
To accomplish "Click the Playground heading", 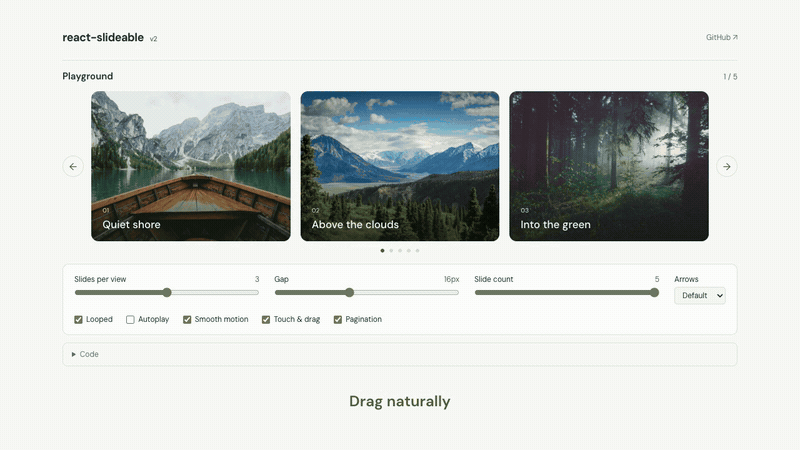I will pyautogui.click(x=88, y=76).
